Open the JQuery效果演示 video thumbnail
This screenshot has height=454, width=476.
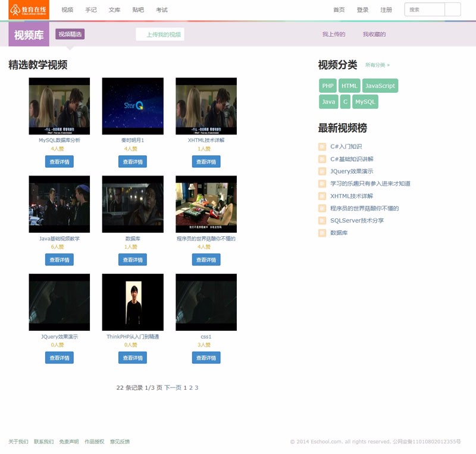(x=59, y=302)
